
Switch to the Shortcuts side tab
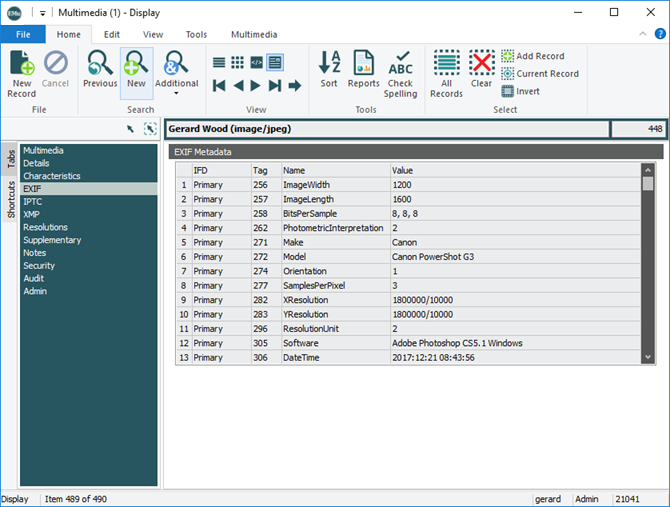11,199
